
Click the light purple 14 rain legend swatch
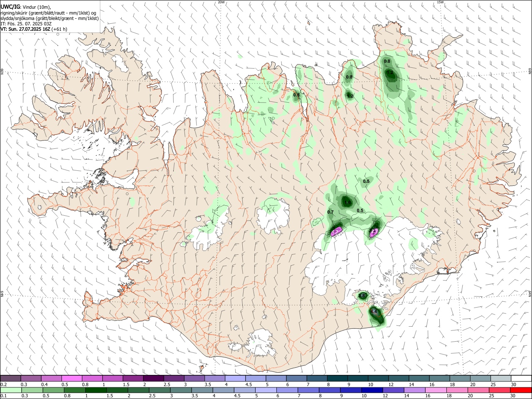pyautogui.click(x=414, y=390)
